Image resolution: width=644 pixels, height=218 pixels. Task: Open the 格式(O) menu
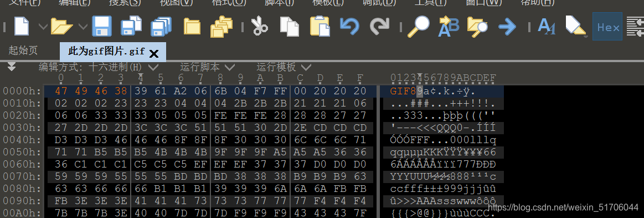[229, 2]
